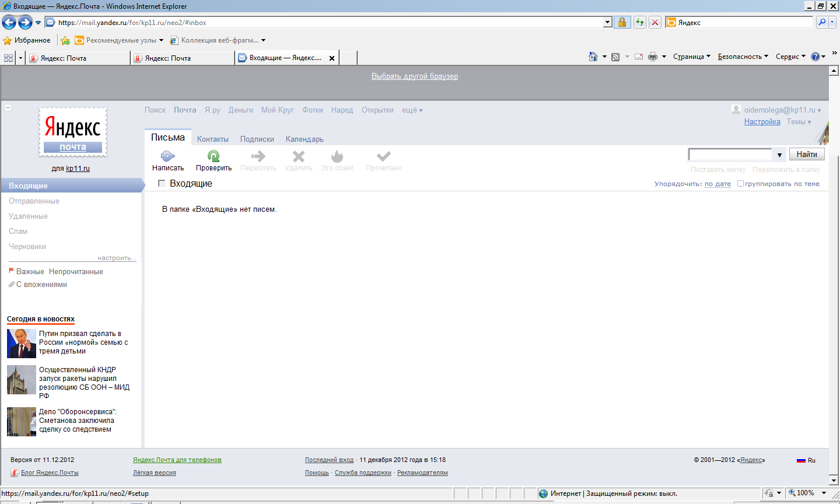The width and height of the screenshot is (840, 504).
Task: Click the browser Forward arrow button
Action: click(x=25, y=22)
